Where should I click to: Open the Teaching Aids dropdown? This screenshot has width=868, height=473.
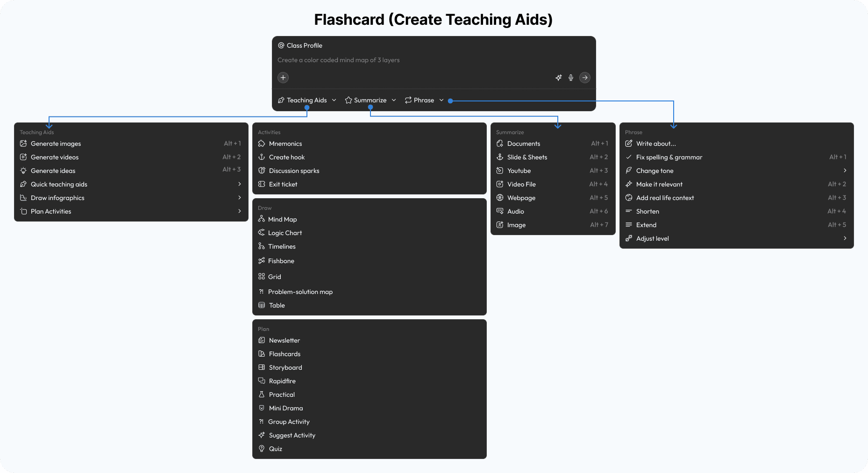pos(307,100)
